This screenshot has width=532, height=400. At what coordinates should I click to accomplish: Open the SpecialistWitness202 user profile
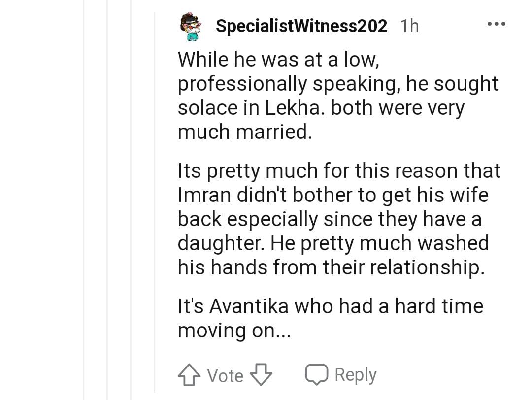(301, 26)
